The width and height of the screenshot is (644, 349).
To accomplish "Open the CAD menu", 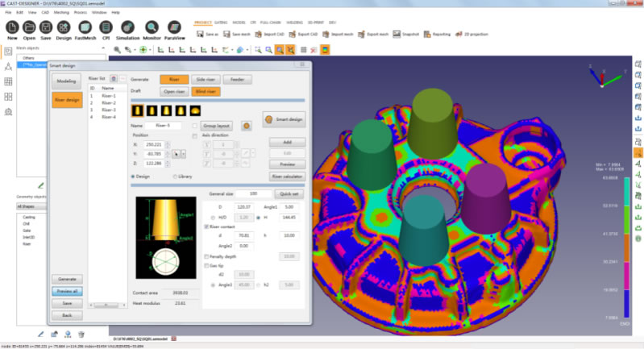I will (x=45, y=12).
